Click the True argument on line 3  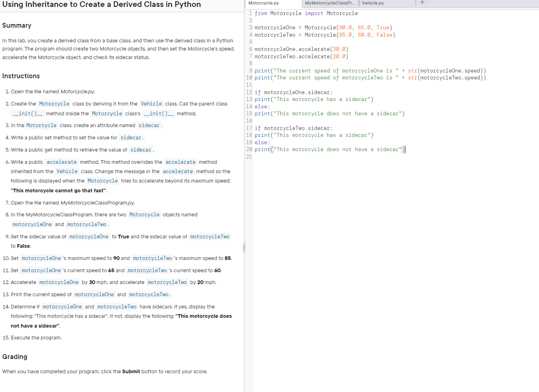[x=383, y=28]
